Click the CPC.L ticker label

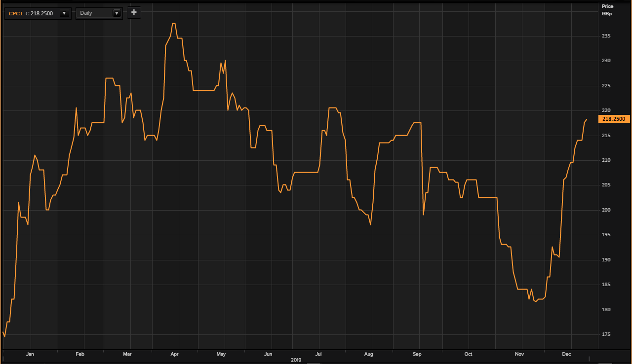pyautogui.click(x=16, y=13)
